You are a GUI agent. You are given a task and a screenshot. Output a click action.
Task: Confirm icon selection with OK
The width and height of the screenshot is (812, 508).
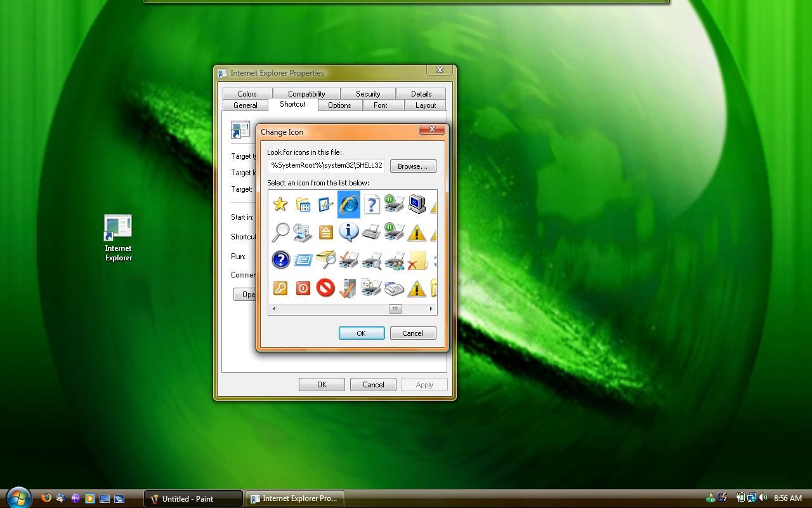click(361, 333)
